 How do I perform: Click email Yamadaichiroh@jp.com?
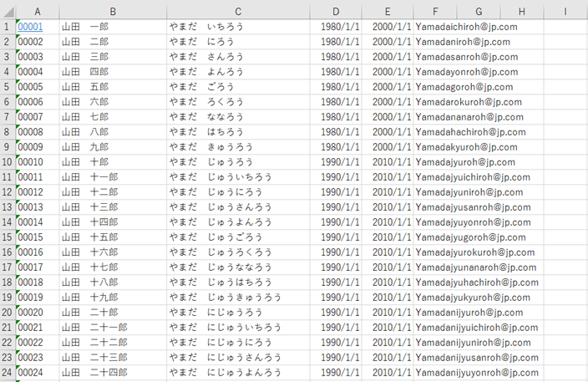[x=466, y=27]
